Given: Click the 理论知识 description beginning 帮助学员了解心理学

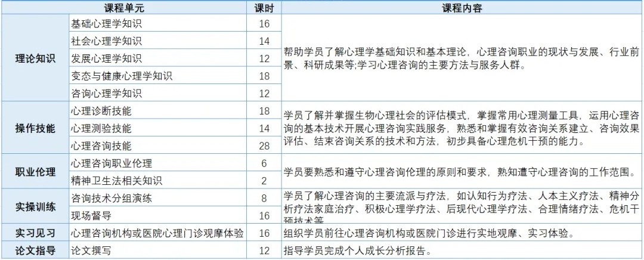Looking at the screenshot, I should tap(462, 58).
